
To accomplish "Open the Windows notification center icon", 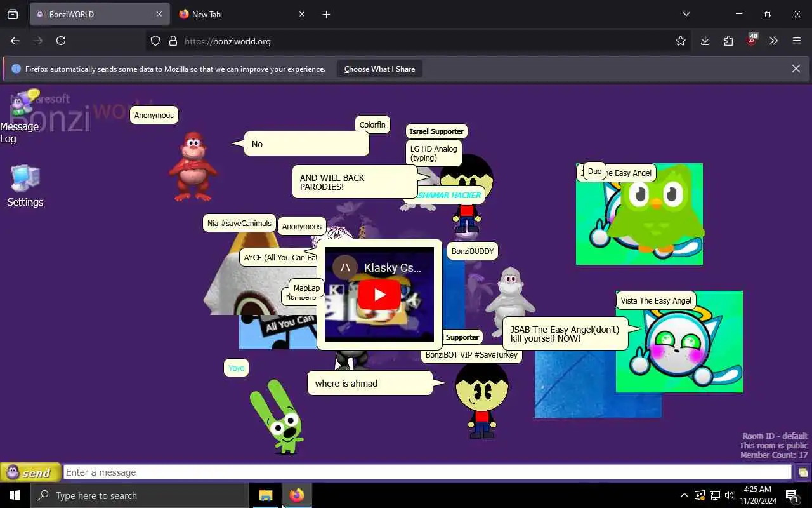I will point(792,495).
